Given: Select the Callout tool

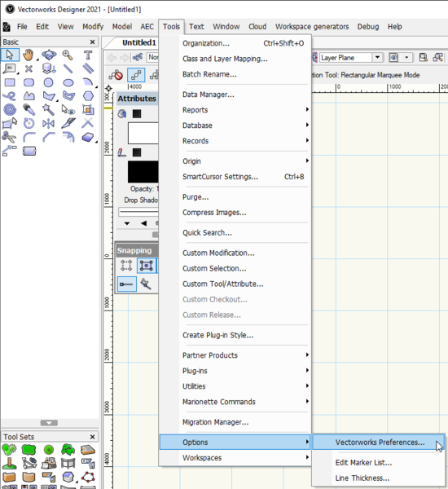Looking at the screenshot, I should [9, 68].
